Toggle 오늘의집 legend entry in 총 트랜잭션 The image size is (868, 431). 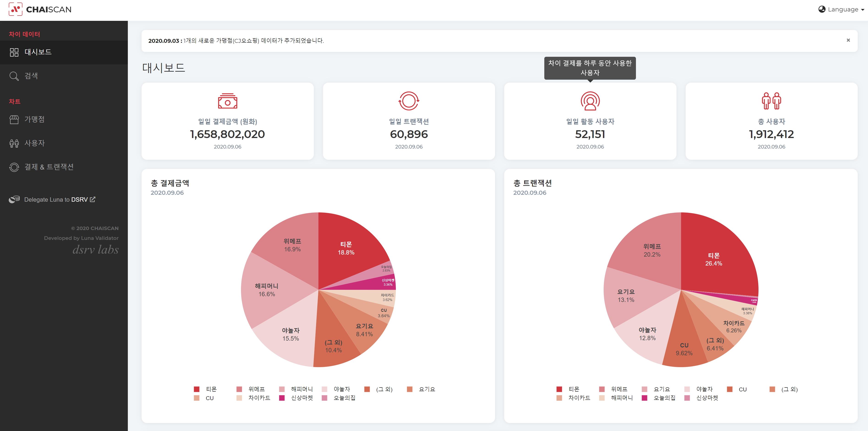coord(658,398)
